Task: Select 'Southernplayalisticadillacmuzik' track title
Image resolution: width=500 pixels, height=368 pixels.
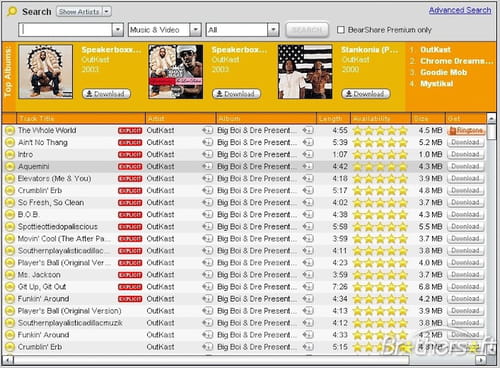Action: coord(70,323)
